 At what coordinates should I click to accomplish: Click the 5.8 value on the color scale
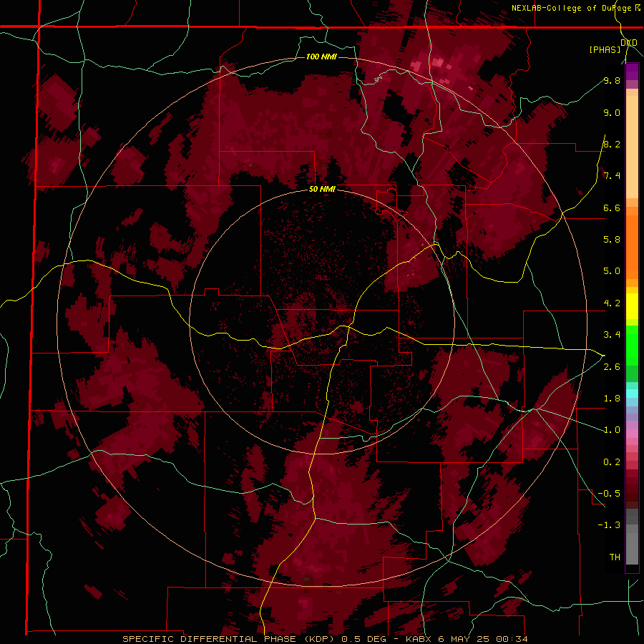(612, 240)
